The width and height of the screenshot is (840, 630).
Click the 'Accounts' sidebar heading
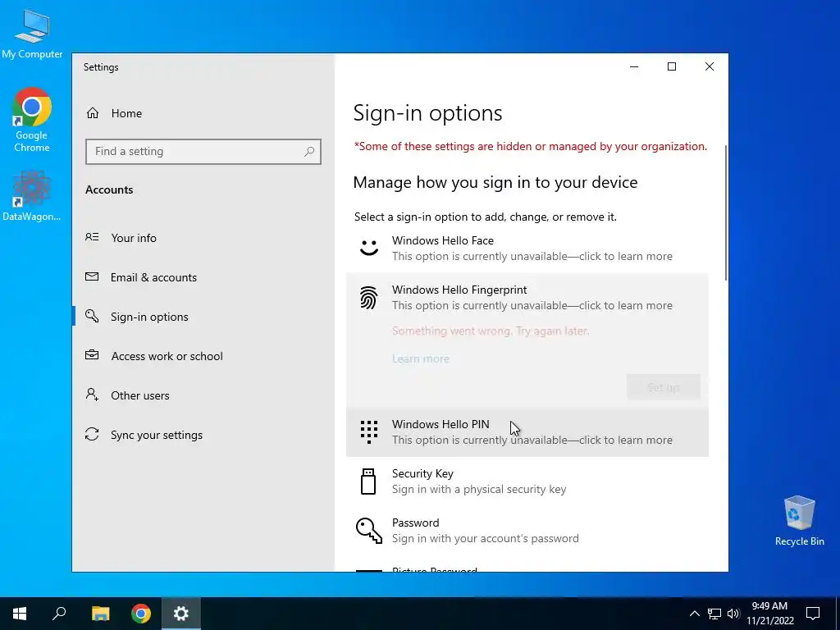pyautogui.click(x=109, y=189)
